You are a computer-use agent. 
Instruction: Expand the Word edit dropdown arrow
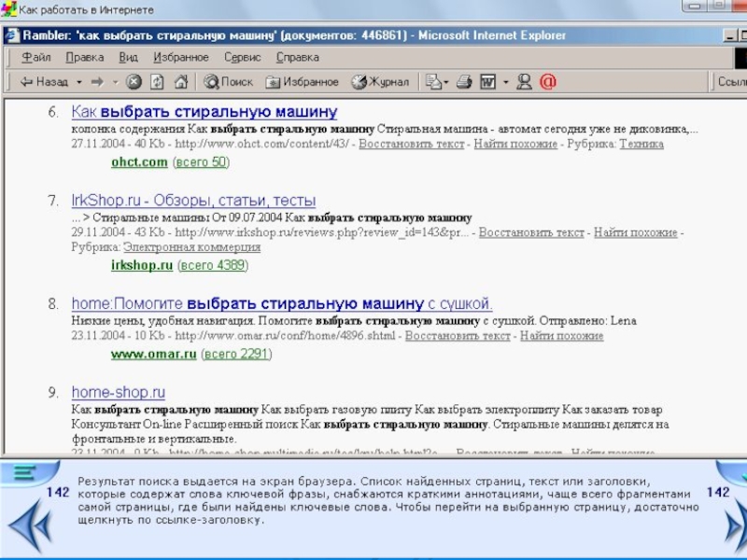coord(505,82)
